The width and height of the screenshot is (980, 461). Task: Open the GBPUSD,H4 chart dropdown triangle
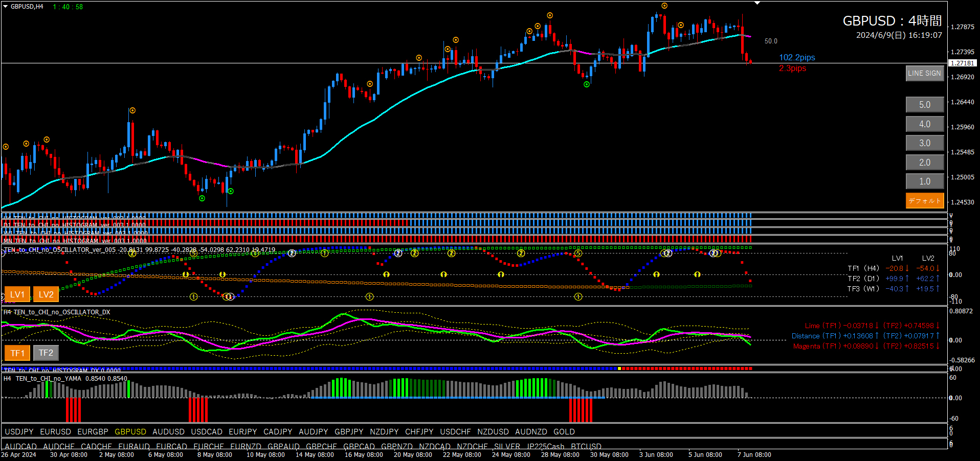point(6,7)
